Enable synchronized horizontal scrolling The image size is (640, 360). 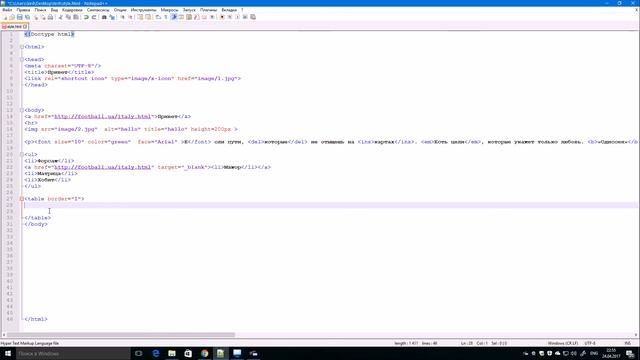(x=148, y=17)
